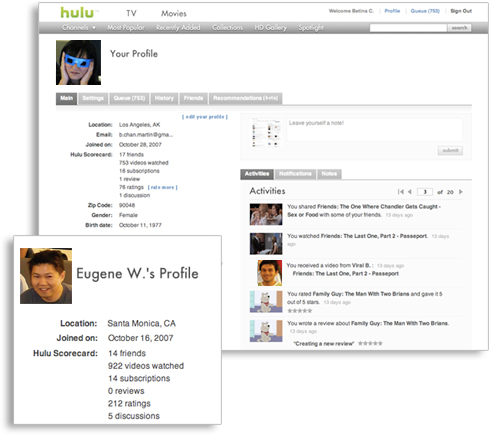This screenshot has height=435, width=489.
Task: Click 'Los Angeles, AK' location value
Action: pyautogui.click(x=139, y=125)
